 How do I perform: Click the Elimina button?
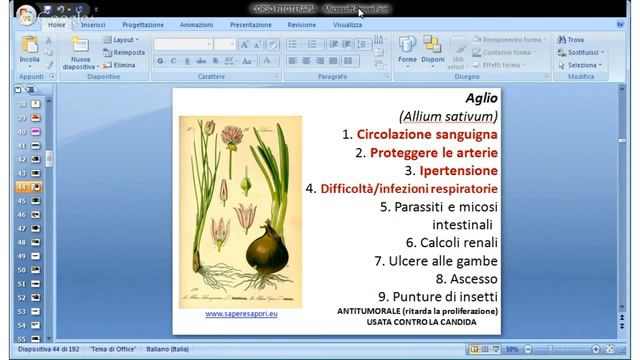119,65
